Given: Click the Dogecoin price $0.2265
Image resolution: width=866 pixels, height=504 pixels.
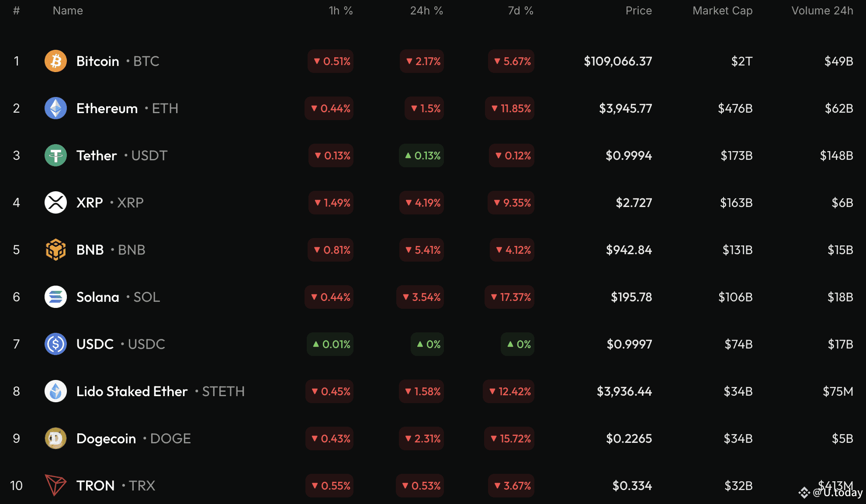Looking at the screenshot, I should click(629, 438).
